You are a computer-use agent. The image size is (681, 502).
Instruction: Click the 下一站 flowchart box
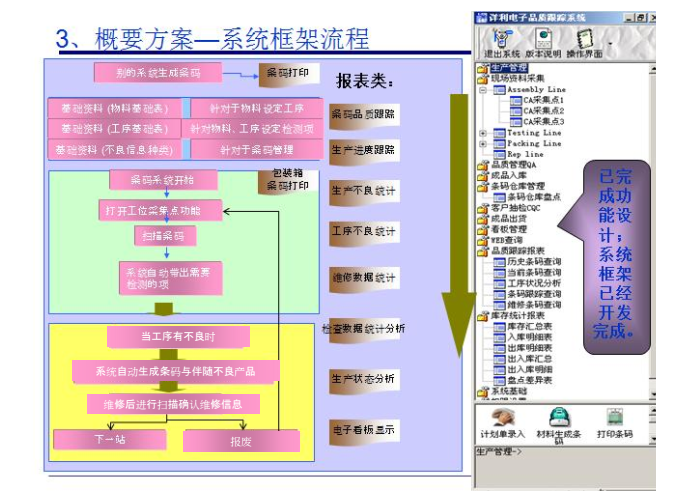(109, 440)
